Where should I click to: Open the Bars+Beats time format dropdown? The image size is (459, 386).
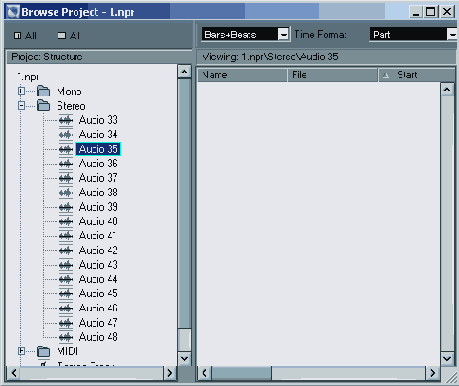coord(283,34)
